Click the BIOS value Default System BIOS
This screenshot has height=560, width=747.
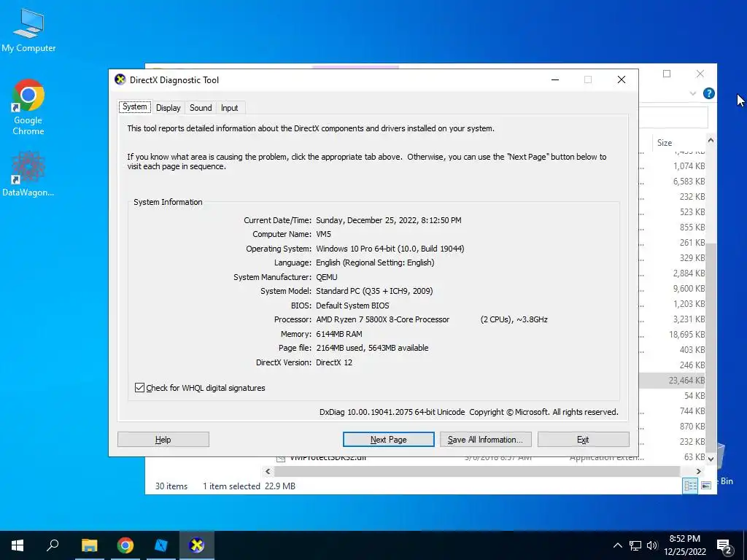[352, 306]
